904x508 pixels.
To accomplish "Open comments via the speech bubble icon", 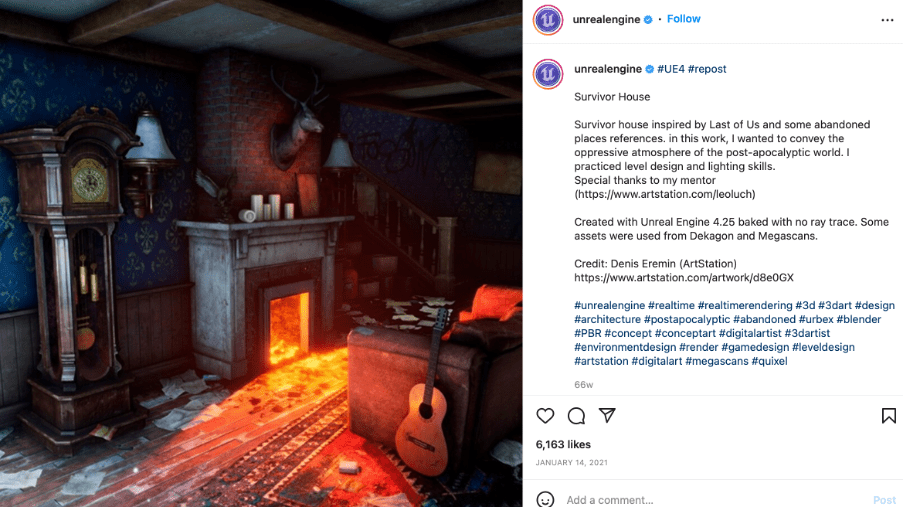I will coord(576,416).
